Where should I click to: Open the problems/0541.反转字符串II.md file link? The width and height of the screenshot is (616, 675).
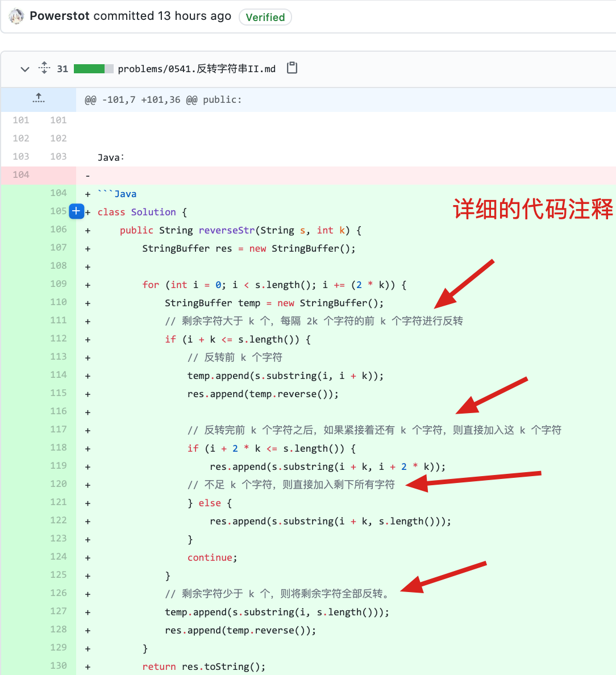click(197, 69)
